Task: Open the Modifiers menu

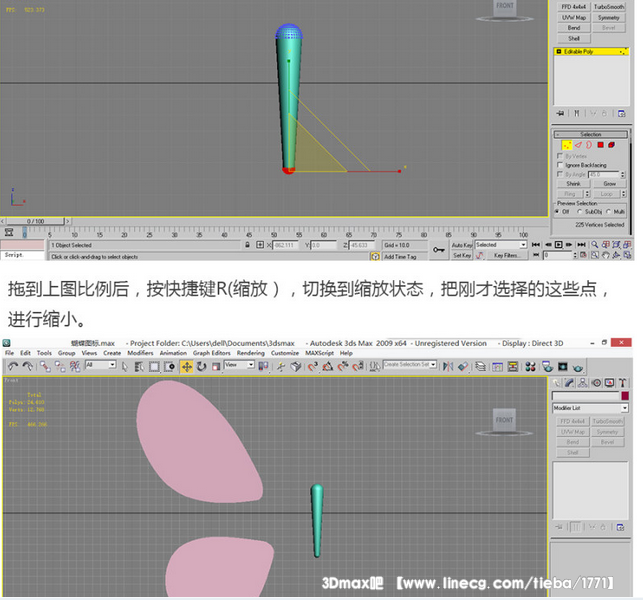Action: point(140,353)
